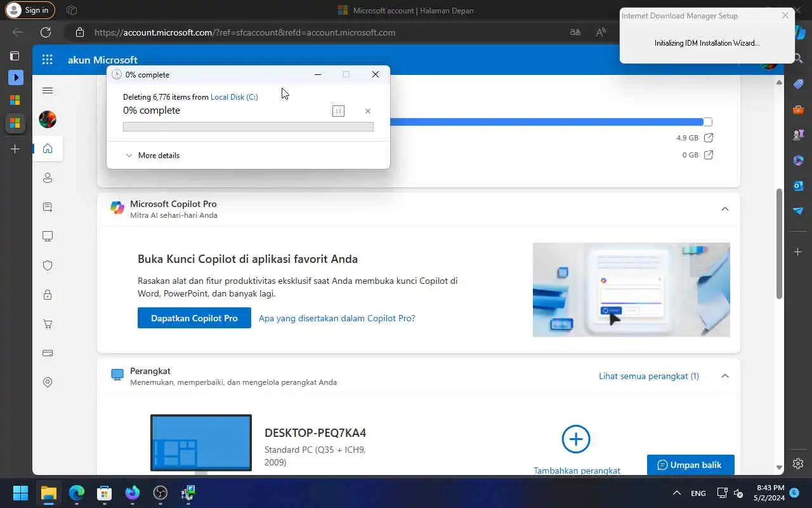View site information lock icon

coord(79,32)
